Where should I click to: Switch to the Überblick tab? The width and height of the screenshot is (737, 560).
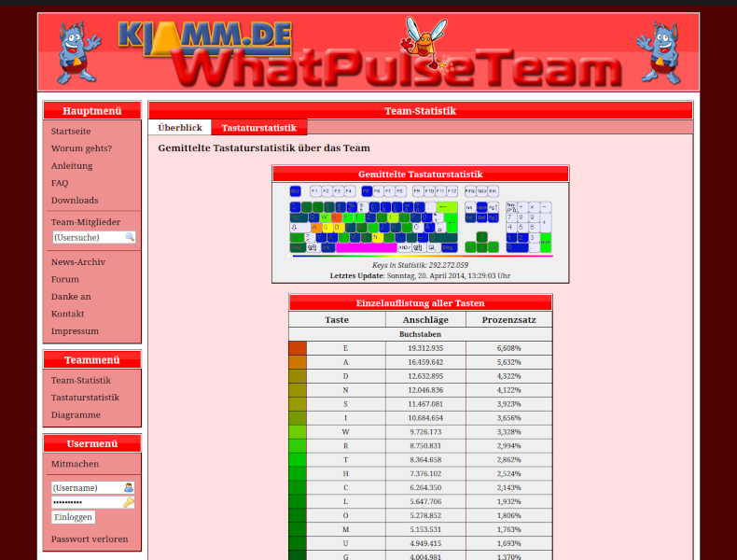[x=180, y=128]
